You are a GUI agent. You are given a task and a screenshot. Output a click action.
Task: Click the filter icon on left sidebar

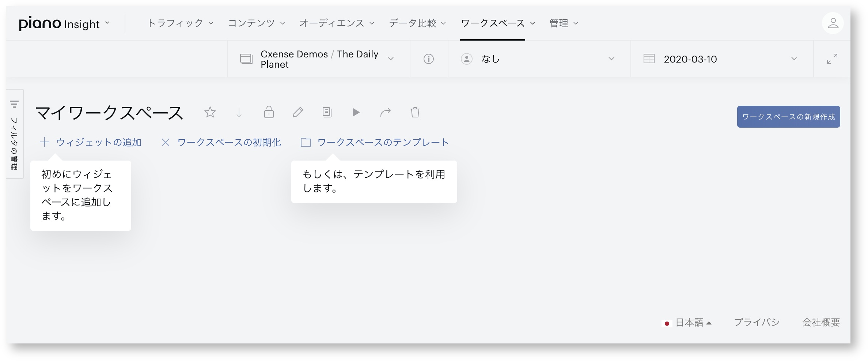(14, 104)
